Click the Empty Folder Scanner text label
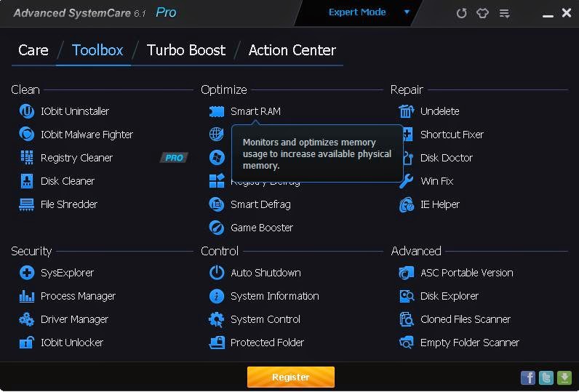Image resolution: width=579 pixels, height=392 pixels. [470, 343]
